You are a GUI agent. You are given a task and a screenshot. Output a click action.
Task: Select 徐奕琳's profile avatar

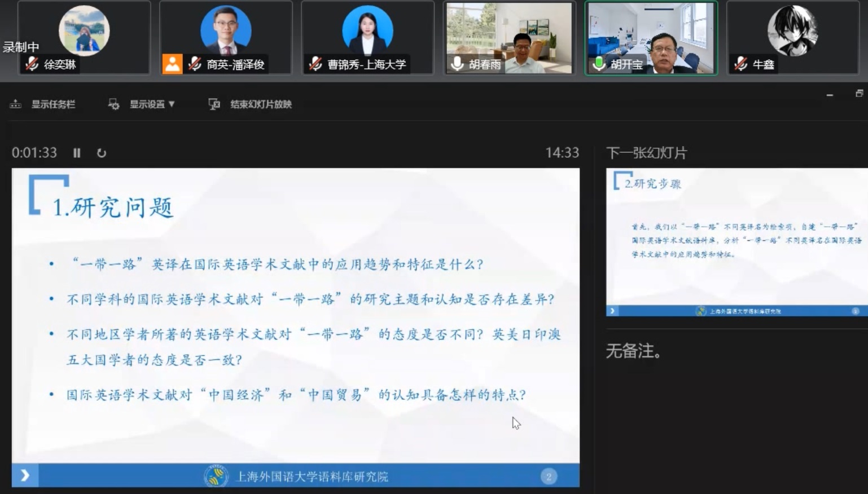[x=84, y=30]
